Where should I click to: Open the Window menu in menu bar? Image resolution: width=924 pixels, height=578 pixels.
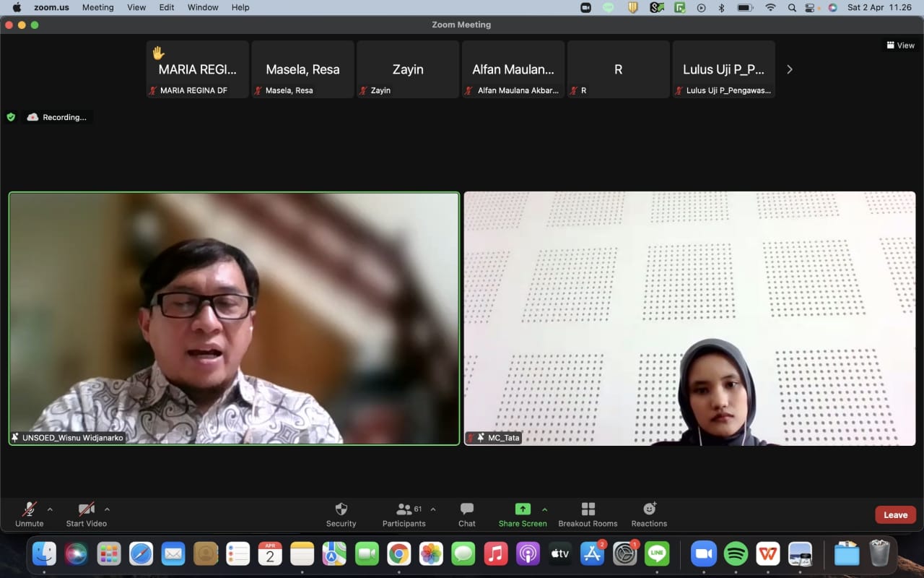coord(203,7)
